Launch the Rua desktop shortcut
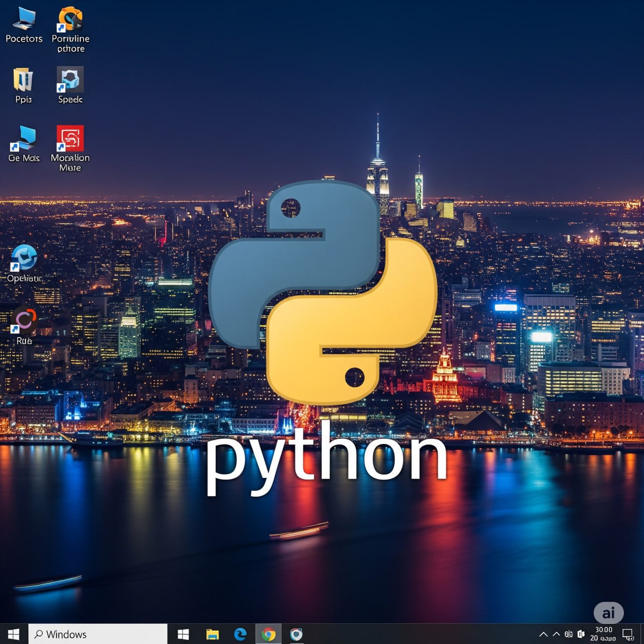The height and width of the screenshot is (644, 644). point(24,320)
